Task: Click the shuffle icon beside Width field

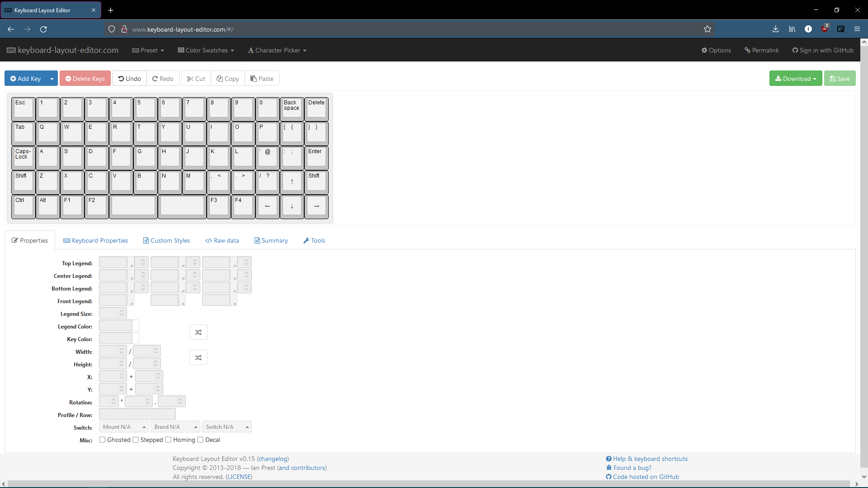Action: coord(198,358)
